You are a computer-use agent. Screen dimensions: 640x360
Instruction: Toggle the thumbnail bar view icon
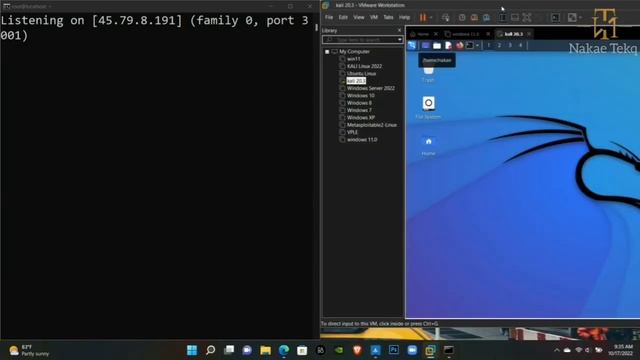(515, 18)
